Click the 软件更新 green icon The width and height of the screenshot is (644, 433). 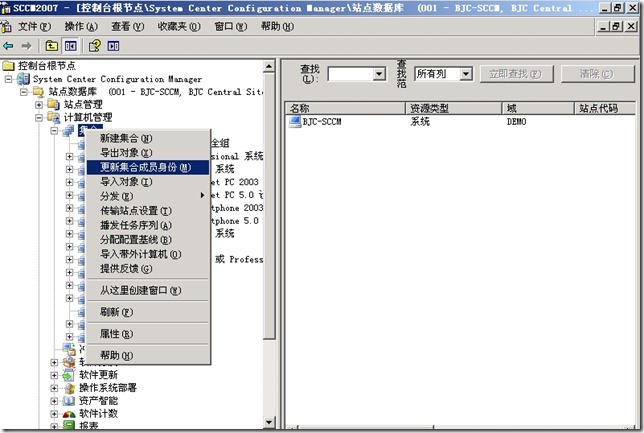pyautogui.click(x=68, y=375)
